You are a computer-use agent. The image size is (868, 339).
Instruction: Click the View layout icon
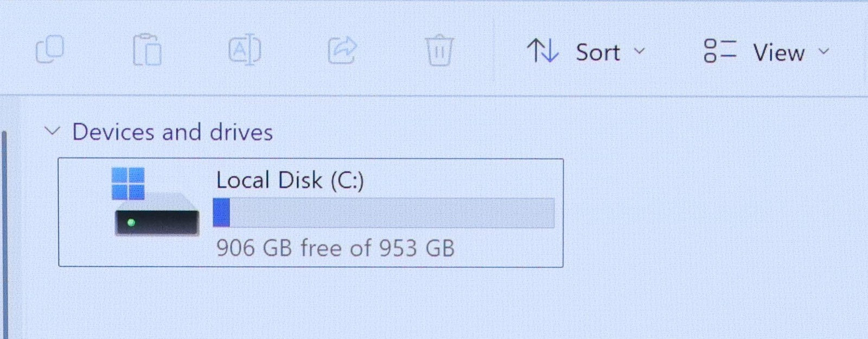pos(719,51)
